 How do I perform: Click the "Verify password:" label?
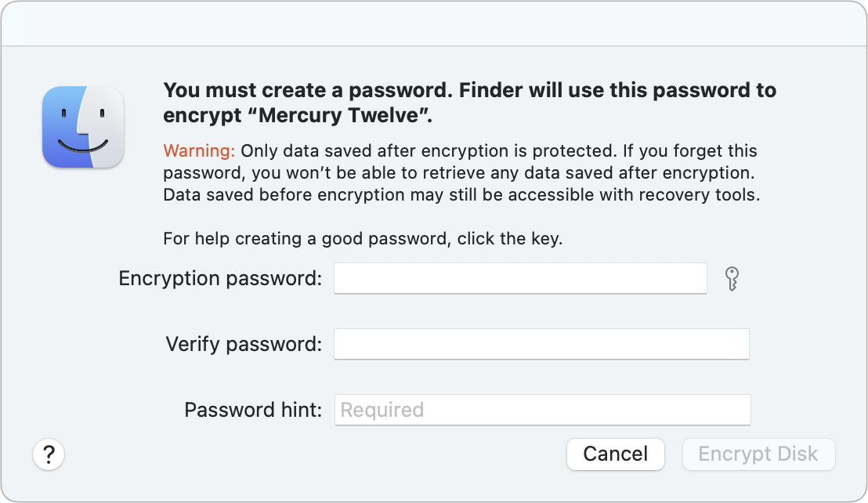pos(244,344)
